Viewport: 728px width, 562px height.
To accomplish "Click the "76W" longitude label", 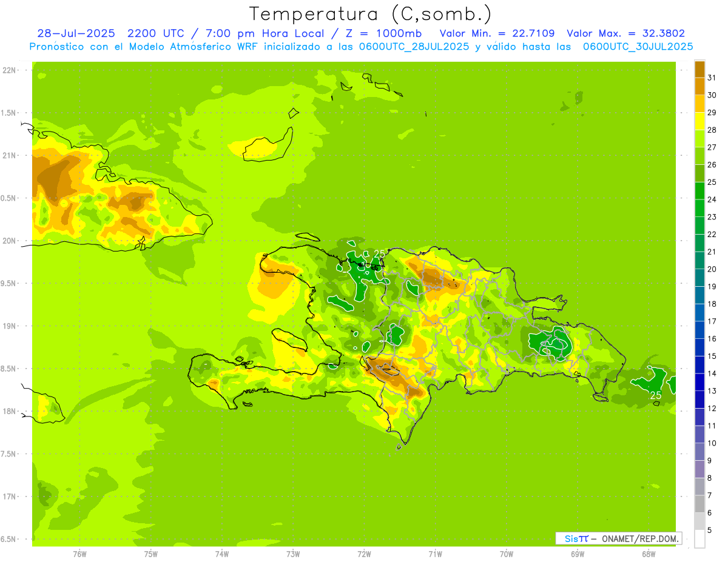I will pyautogui.click(x=79, y=554).
